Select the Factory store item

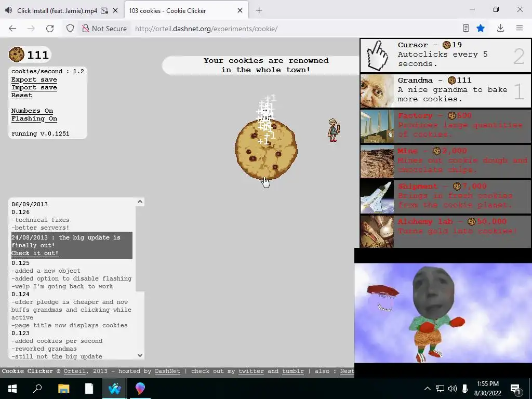445,126
